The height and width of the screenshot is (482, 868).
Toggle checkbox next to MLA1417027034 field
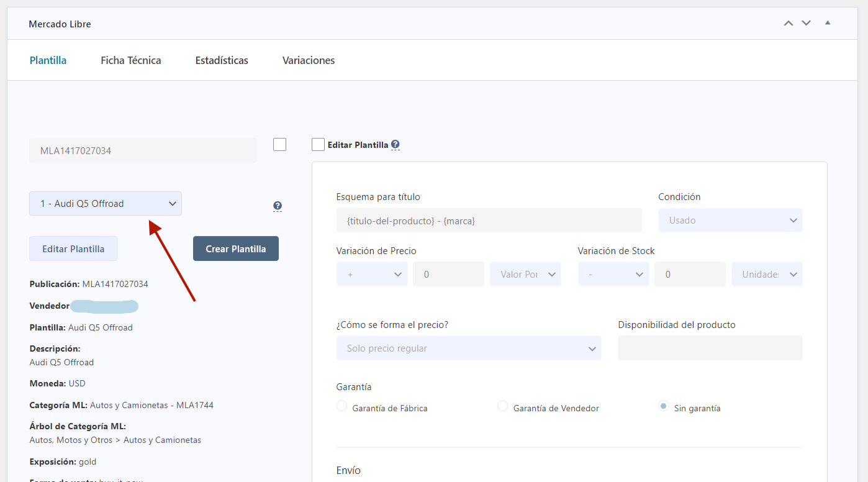pos(279,145)
